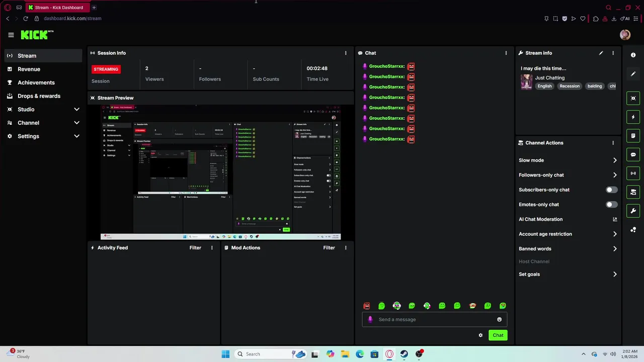This screenshot has height=362, width=644.
Task: Insert the headphones emote in quick emote bar
Action: tap(397, 306)
